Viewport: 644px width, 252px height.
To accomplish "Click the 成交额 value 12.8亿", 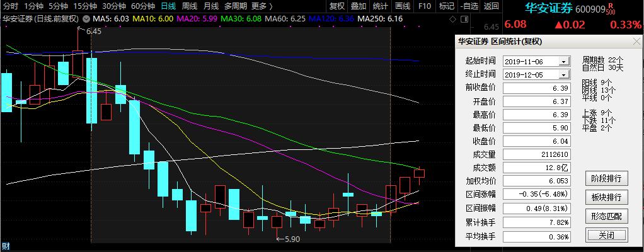I will (x=537, y=168).
